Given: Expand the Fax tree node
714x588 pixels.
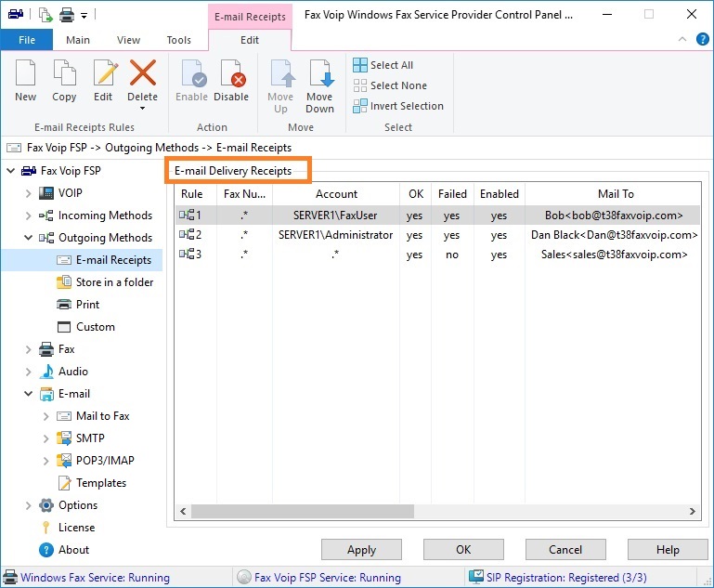Looking at the screenshot, I should pyautogui.click(x=28, y=349).
